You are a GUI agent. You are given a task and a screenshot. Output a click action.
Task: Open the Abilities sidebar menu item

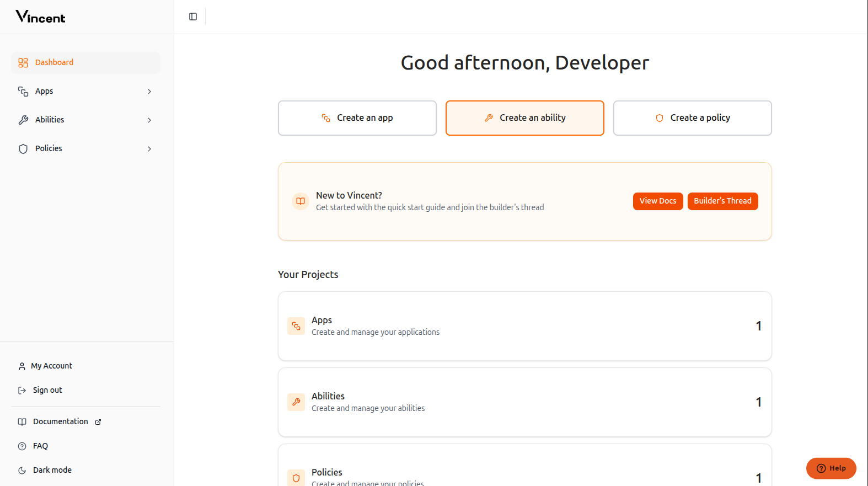pyautogui.click(x=85, y=120)
